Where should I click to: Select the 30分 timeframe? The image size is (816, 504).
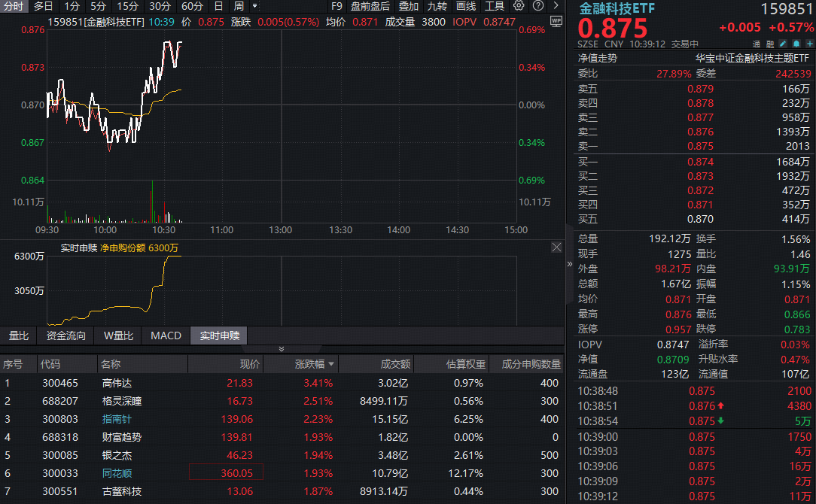[160, 6]
